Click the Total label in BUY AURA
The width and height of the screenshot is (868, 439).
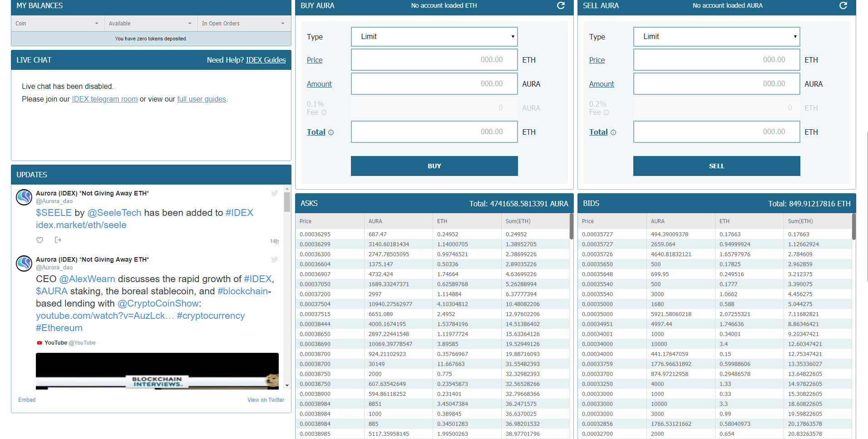click(316, 132)
